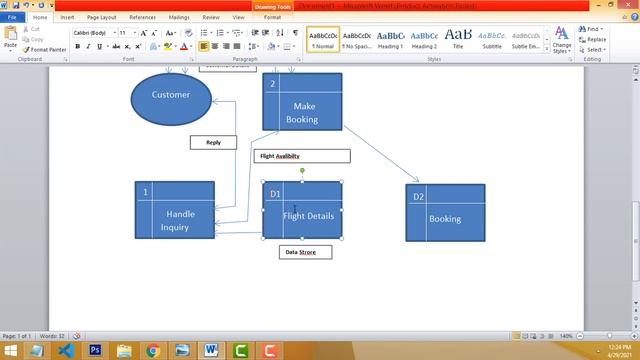Image resolution: width=640 pixels, height=360 pixels.
Task: Apply the red font color
Action: pos(184,47)
